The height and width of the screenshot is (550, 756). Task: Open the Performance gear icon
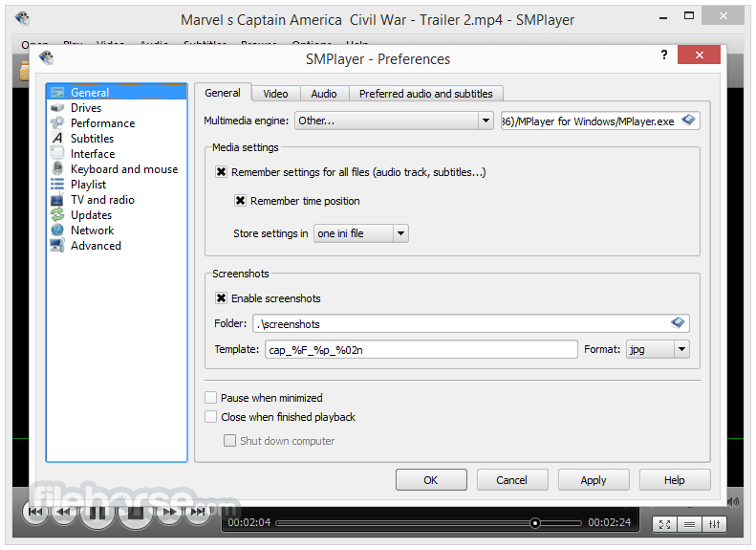tap(57, 123)
